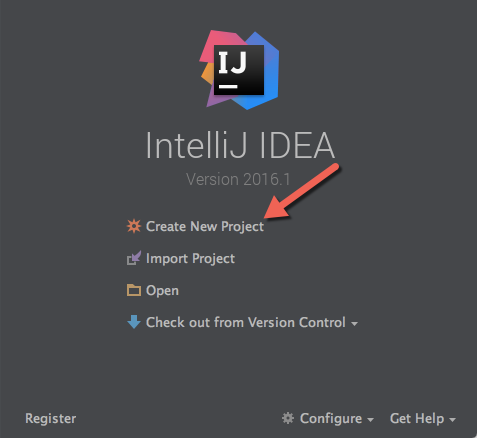Click the IntelliJ IDEA IJ logo

point(239,70)
